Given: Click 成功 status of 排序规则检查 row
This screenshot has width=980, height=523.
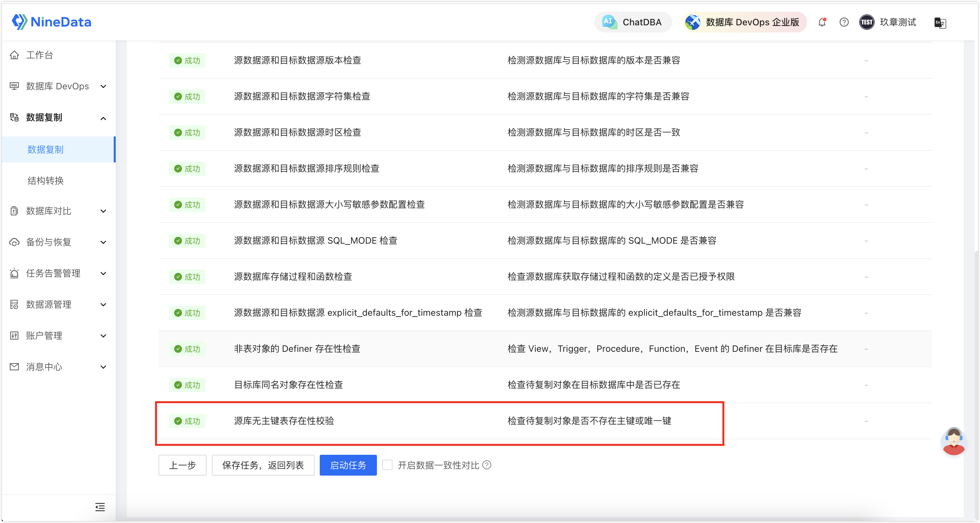Looking at the screenshot, I should pos(187,169).
